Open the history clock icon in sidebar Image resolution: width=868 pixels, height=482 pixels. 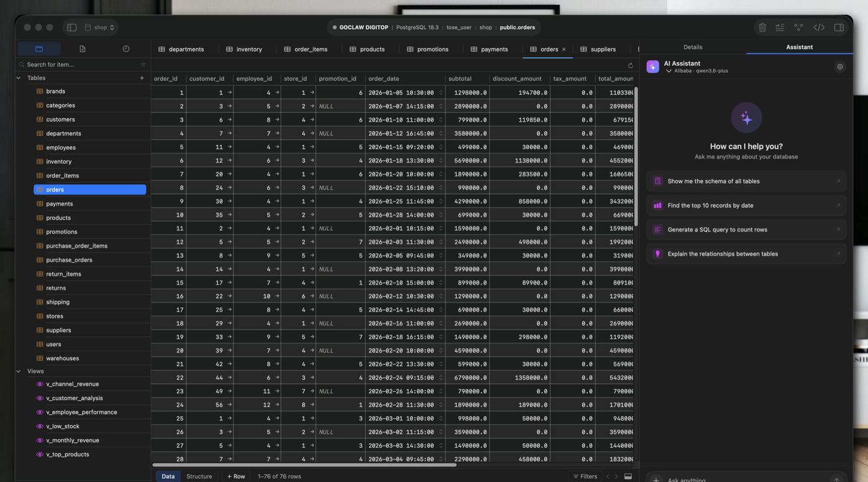coord(126,48)
